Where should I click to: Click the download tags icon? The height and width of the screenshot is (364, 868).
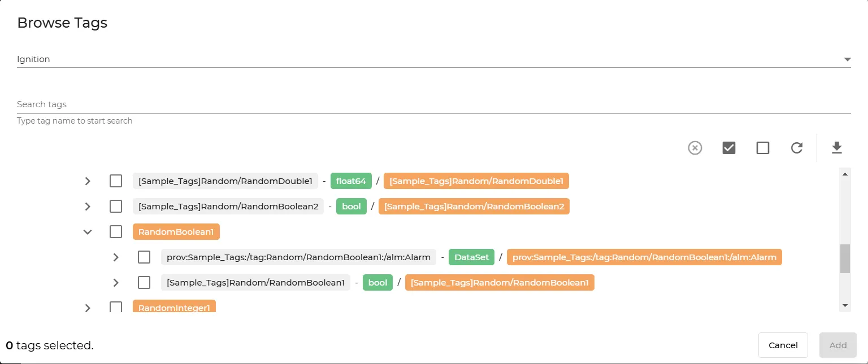tap(837, 148)
